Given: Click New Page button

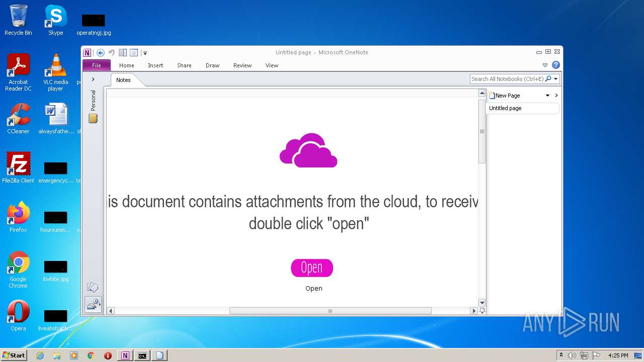Looking at the screenshot, I should (x=505, y=96).
